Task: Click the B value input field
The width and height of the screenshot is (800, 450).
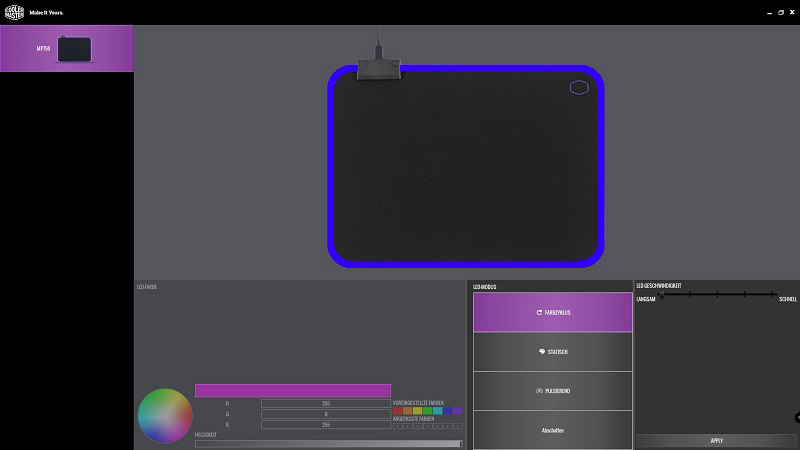Action: click(326, 424)
